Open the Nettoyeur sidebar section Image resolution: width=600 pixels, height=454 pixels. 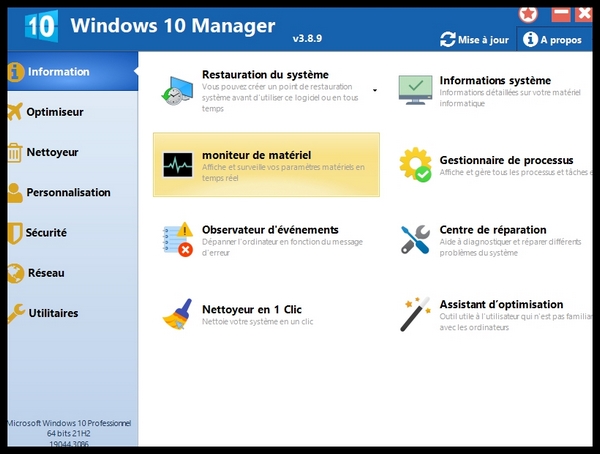(52, 152)
